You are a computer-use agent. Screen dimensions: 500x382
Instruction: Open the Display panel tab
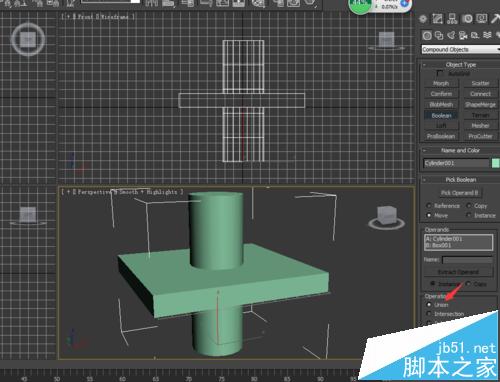pos(482,18)
